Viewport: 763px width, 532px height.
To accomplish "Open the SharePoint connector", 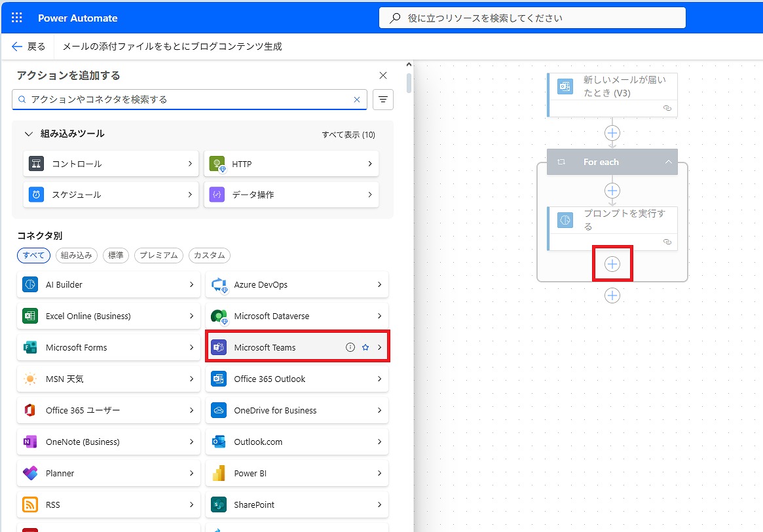I will pos(297,504).
